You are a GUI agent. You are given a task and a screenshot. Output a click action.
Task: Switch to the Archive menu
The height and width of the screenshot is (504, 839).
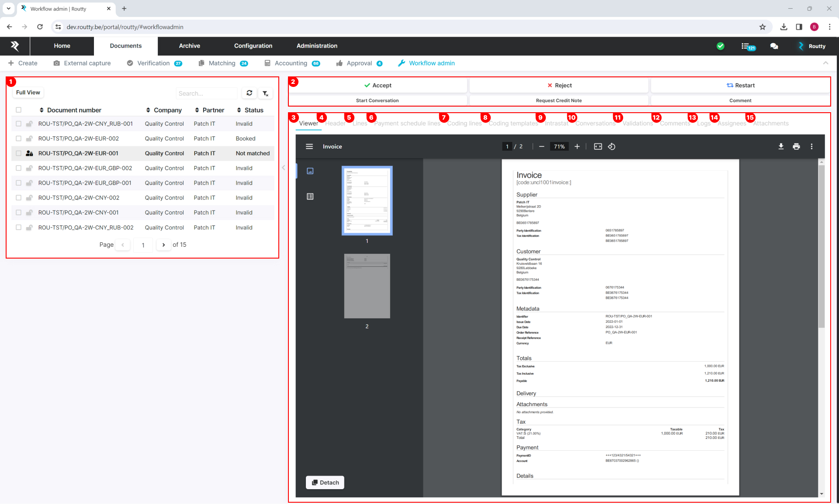(189, 46)
